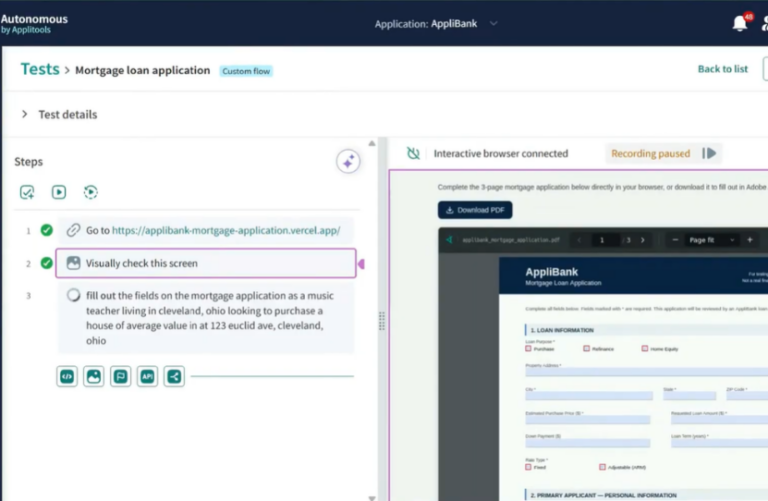Image resolution: width=768 pixels, height=501 pixels.
Task: Click the State input field
Action: (690, 396)
